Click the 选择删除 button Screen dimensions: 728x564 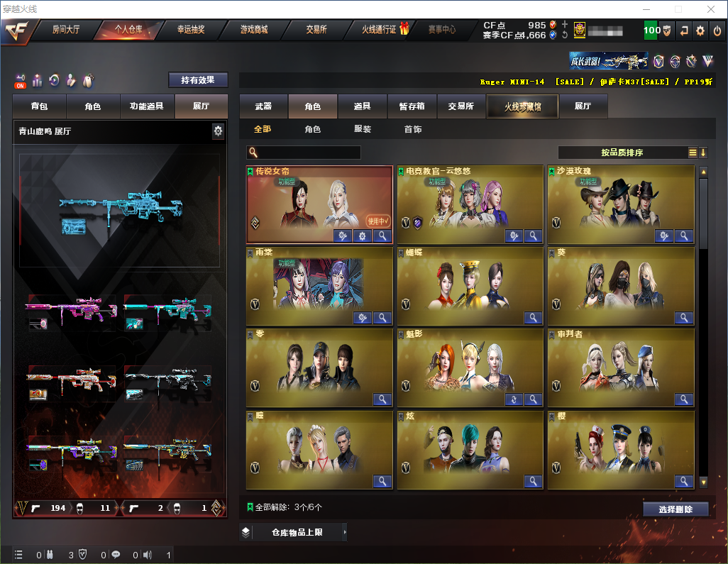tap(675, 509)
